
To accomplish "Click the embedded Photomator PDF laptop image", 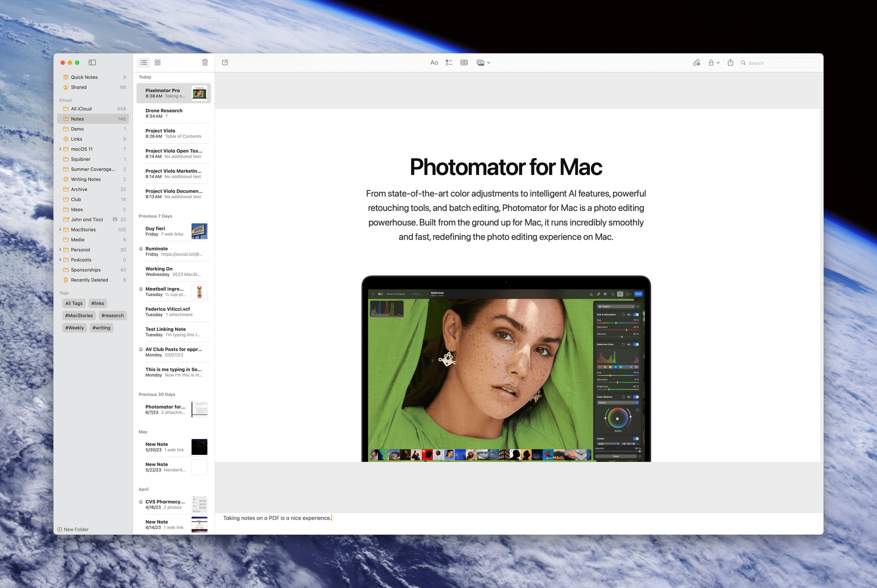I will [506, 368].
